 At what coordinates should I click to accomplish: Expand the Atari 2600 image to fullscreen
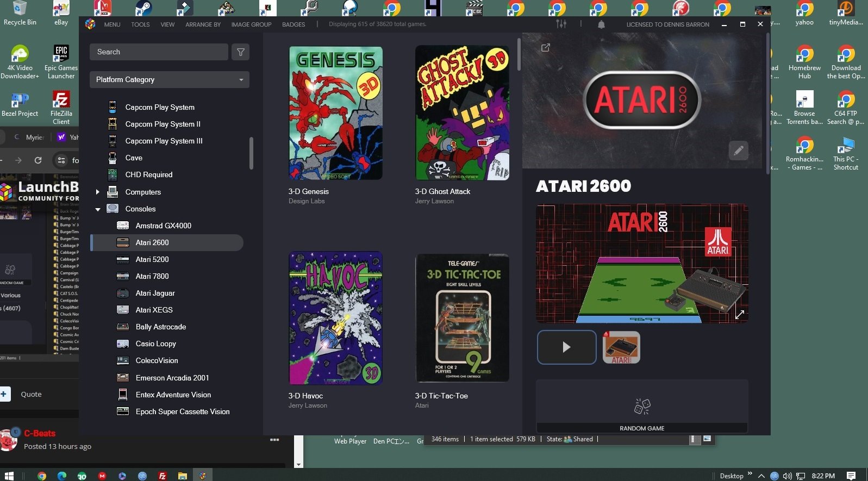[x=740, y=314]
